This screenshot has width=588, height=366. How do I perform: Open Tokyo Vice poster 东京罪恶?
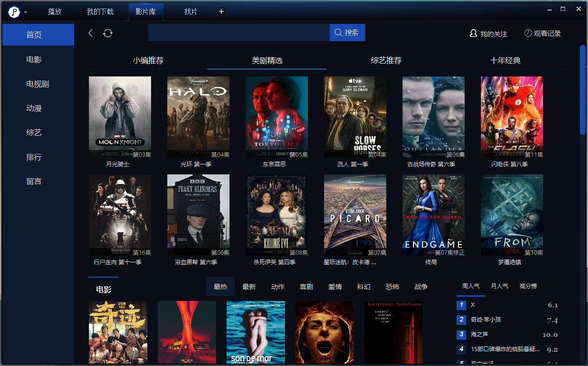click(x=277, y=117)
